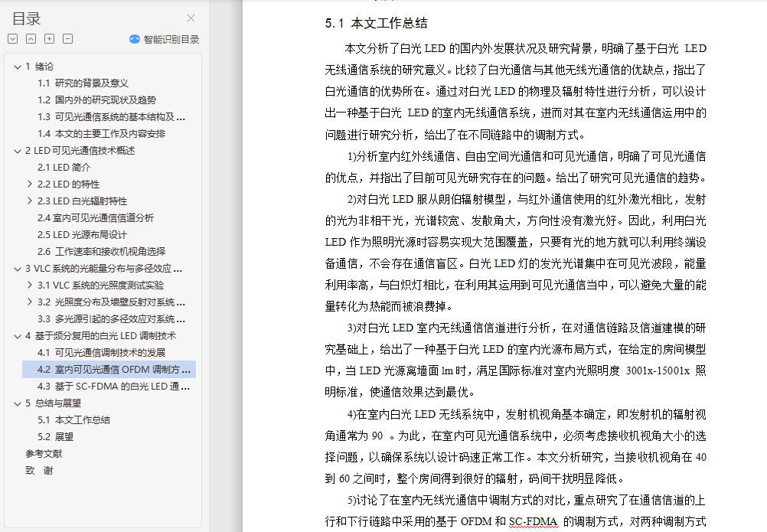Go to 3.2 光照度分布及墙壁反射对系统
The height and width of the screenshot is (532, 767).
[111, 302]
